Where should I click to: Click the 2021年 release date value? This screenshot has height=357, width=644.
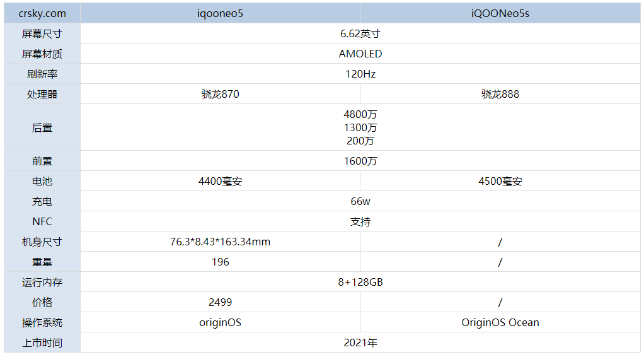[x=360, y=342]
